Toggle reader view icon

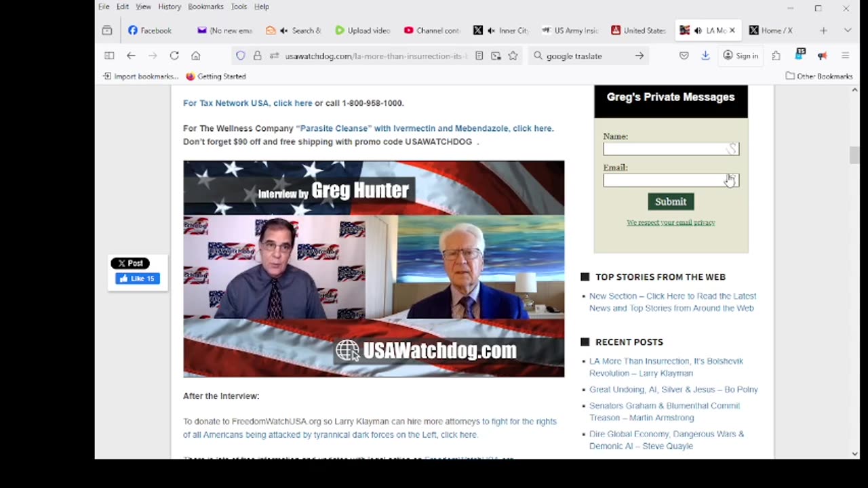tap(479, 56)
